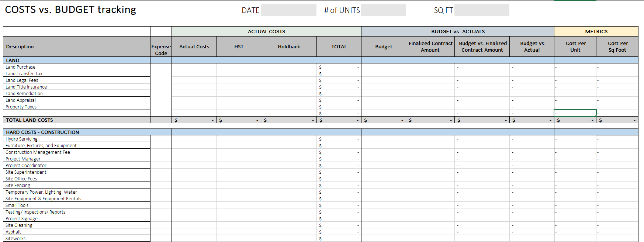
Task: Select the Project Coordinator row label
Action: click(26, 165)
